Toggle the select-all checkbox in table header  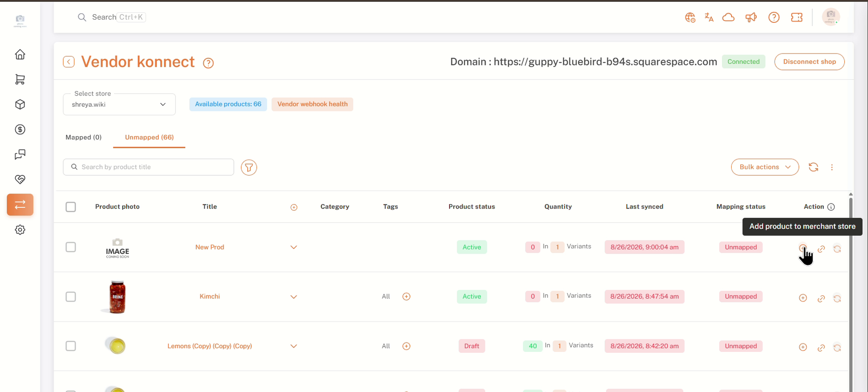click(71, 207)
